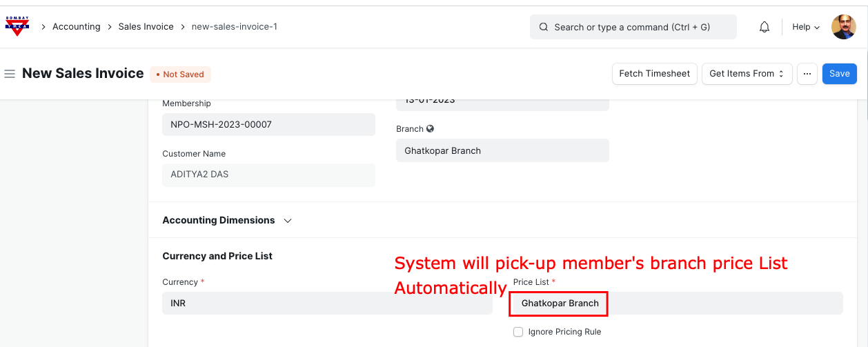
Task: Toggle the sidebar hamburger menu icon
Action: coord(10,74)
